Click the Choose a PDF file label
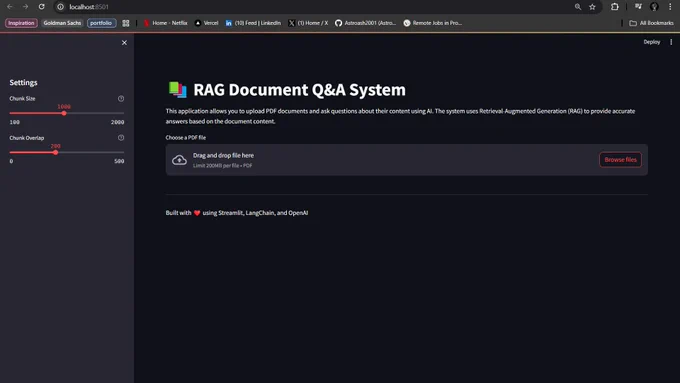 pyautogui.click(x=186, y=137)
